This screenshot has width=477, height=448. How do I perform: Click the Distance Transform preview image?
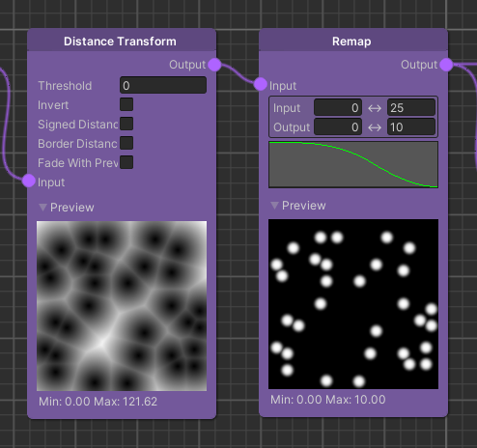[x=122, y=306]
